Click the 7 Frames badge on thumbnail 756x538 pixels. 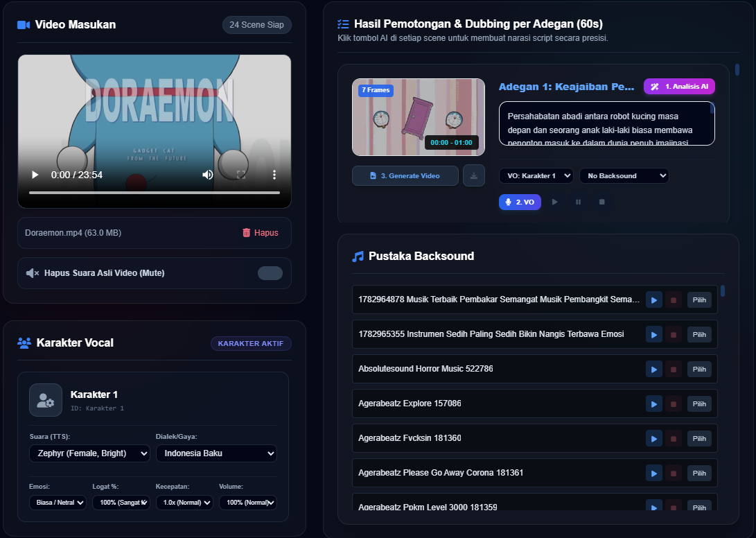point(376,90)
